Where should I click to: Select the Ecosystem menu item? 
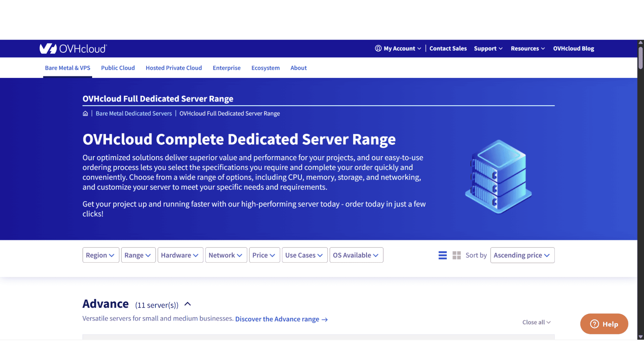pos(265,68)
